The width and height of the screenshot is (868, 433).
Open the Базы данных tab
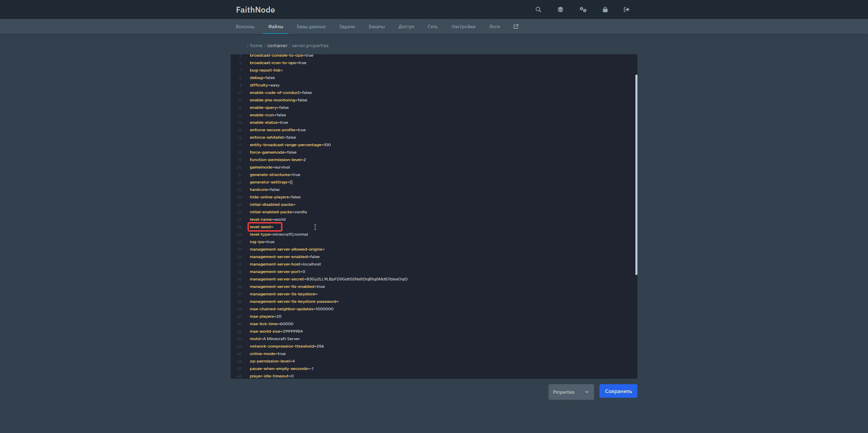[311, 26]
